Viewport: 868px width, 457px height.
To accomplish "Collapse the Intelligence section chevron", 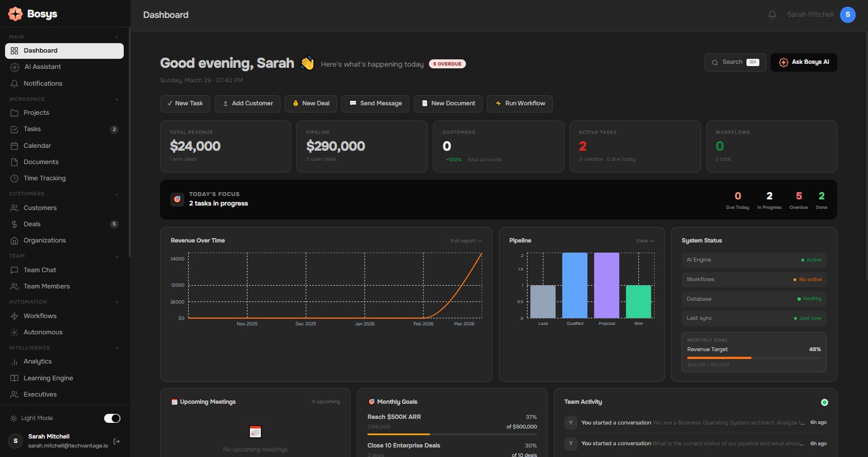I will click(116, 348).
